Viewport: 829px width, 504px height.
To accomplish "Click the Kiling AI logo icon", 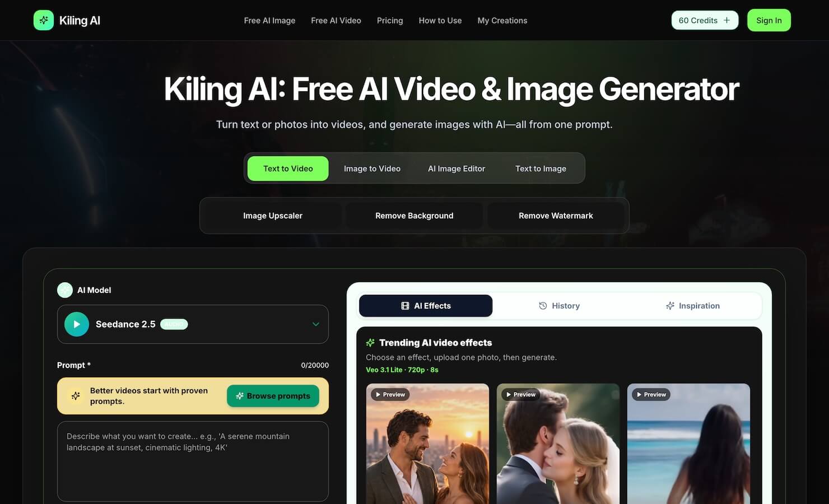I will tap(44, 20).
